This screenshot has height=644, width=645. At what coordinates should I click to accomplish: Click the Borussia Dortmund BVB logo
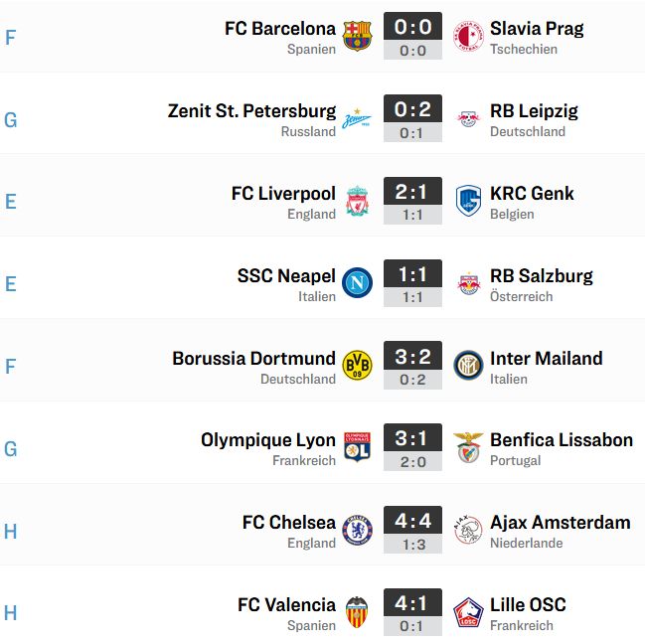(x=357, y=365)
